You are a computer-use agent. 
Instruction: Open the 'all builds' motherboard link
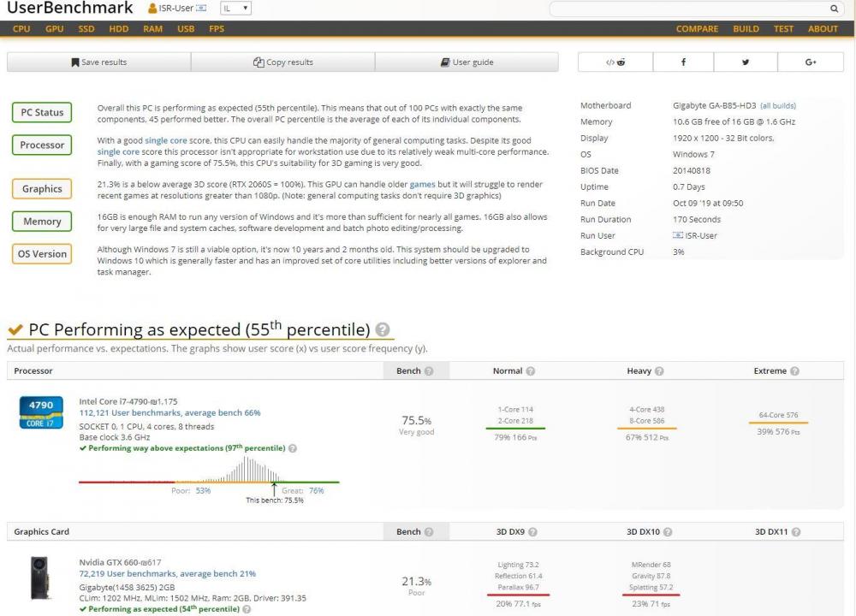(778, 106)
